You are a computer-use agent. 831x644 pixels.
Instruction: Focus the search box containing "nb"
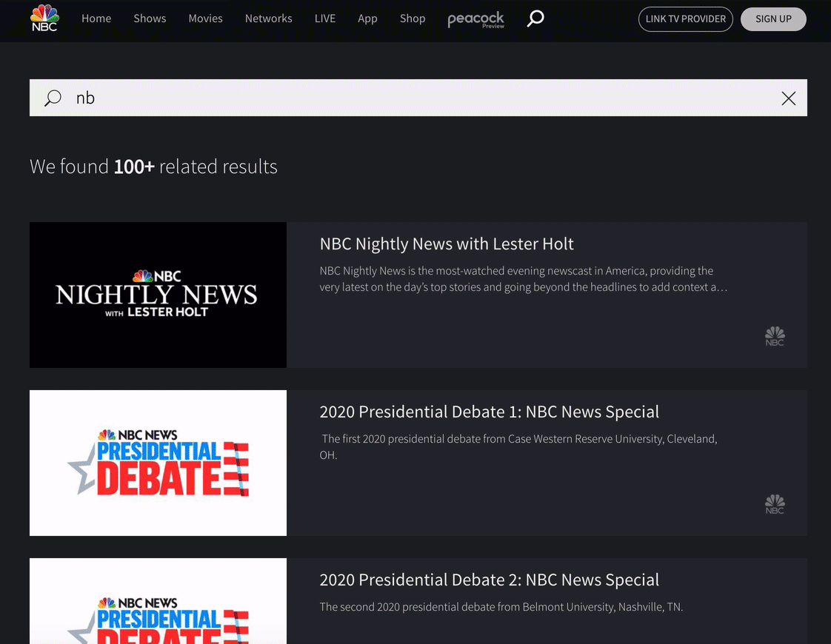[418, 98]
